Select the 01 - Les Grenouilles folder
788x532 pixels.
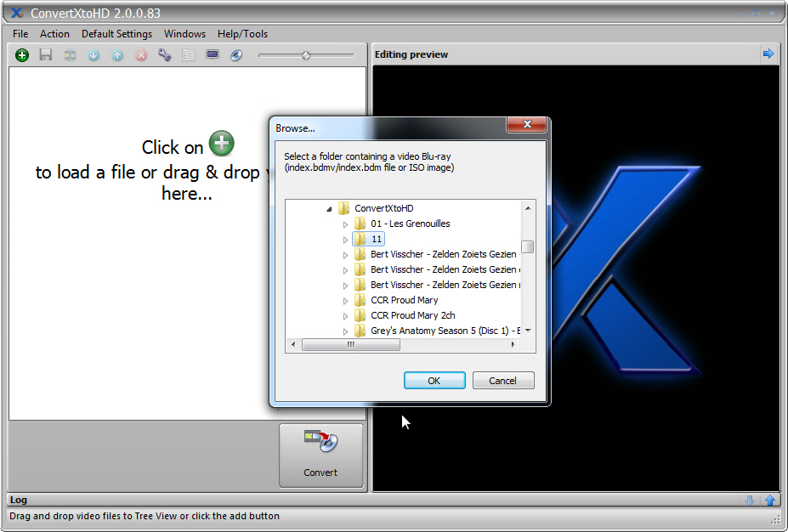coord(410,224)
